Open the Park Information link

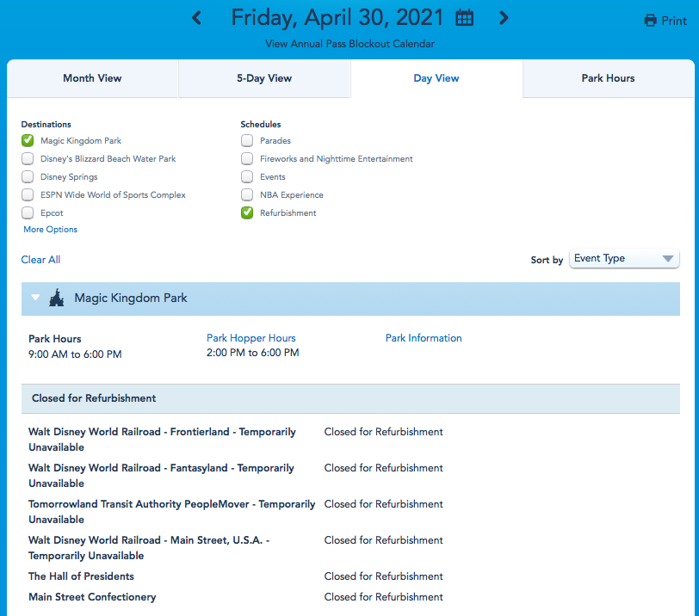424,338
